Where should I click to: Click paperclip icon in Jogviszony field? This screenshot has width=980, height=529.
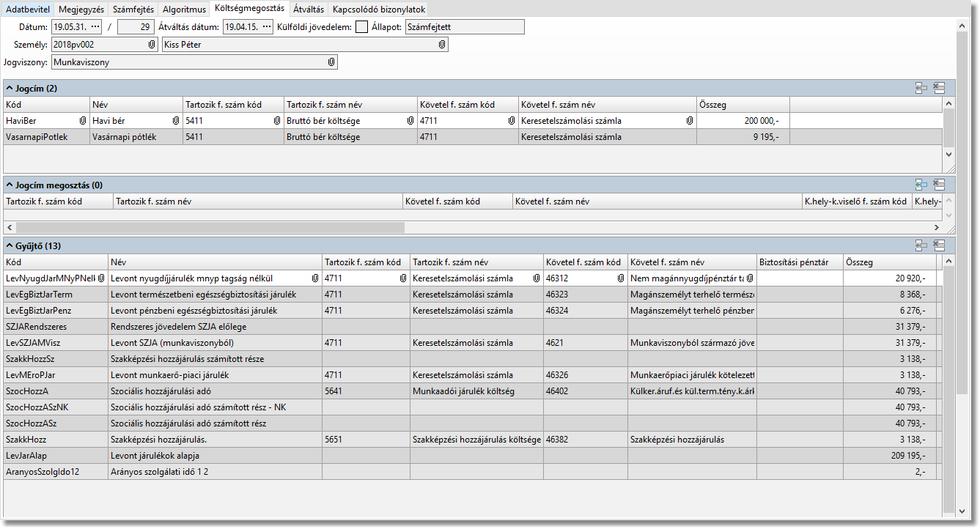[x=331, y=62]
